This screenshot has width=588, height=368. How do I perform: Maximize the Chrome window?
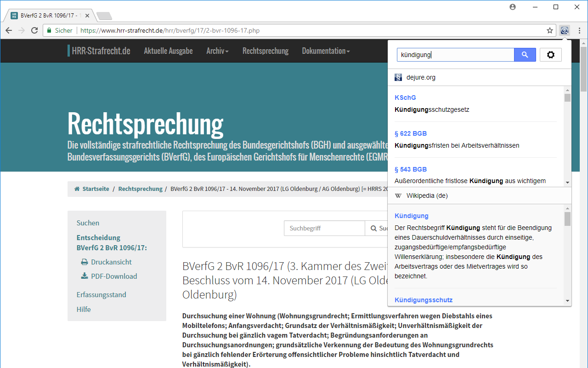click(x=556, y=7)
